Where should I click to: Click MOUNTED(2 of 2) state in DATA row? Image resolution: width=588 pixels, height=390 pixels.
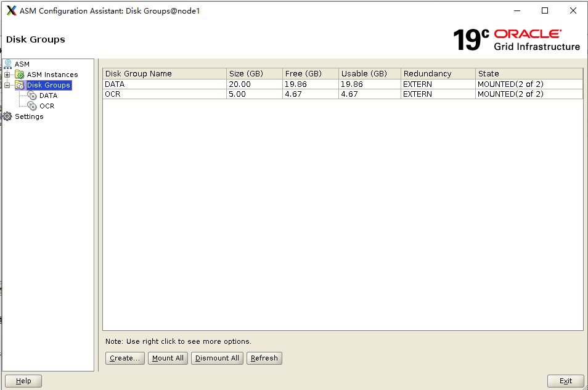click(529, 84)
